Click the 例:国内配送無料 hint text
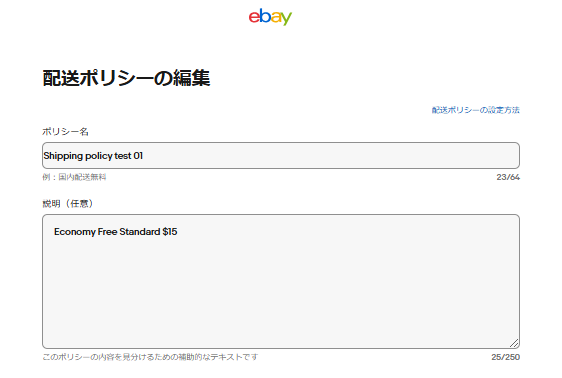This screenshot has height=378, width=562. [74, 177]
